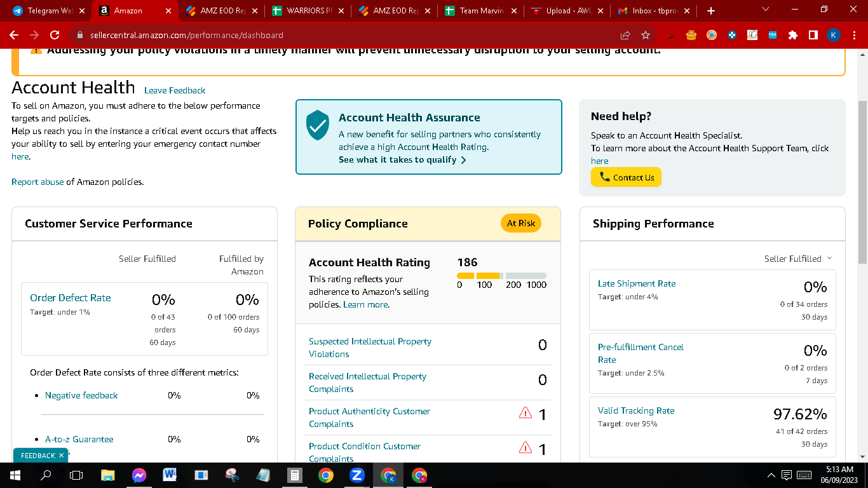The width and height of the screenshot is (868, 488).
Task: Click the FEEDBACK tab button
Action: coord(38,455)
